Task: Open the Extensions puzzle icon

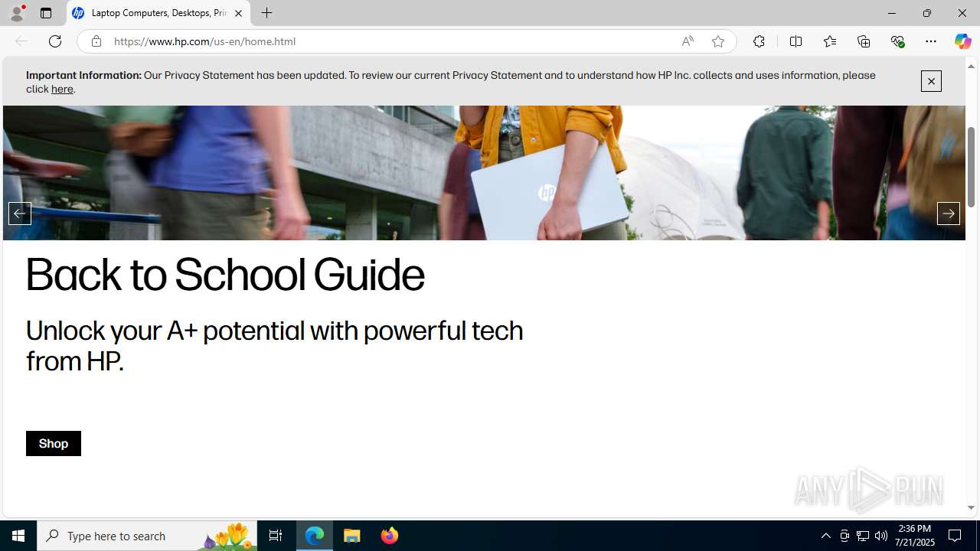Action: tap(759, 41)
